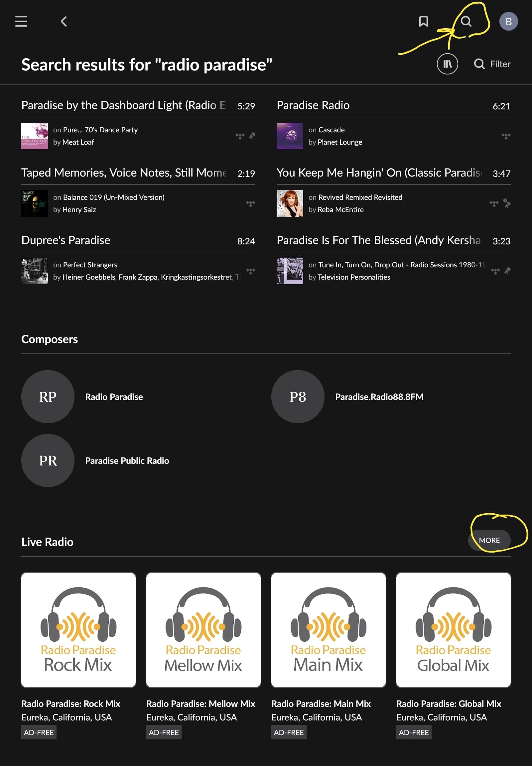Click the PR composer avatar
532x766 pixels.
(48, 460)
